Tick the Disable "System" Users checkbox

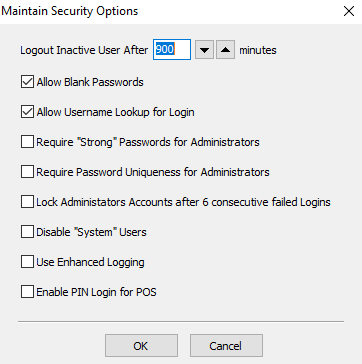coord(27,232)
